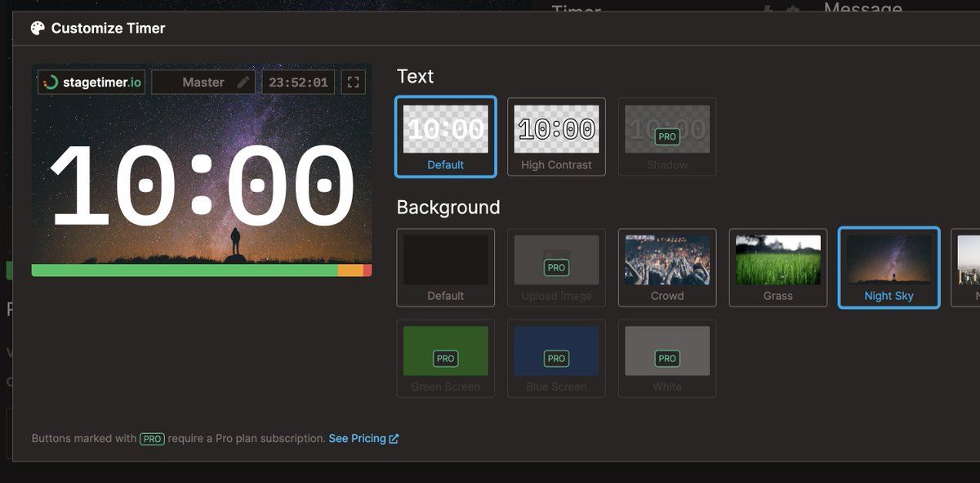Select the Green Screen background swatch
This screenshot has width=980, height=483.
pyautogui.click(x=445, y=358)
